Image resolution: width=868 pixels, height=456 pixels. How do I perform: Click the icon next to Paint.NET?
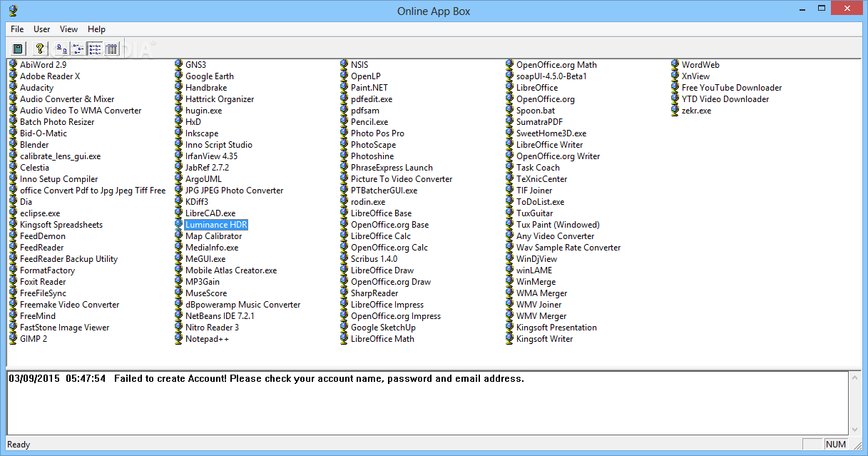point(344,88)
